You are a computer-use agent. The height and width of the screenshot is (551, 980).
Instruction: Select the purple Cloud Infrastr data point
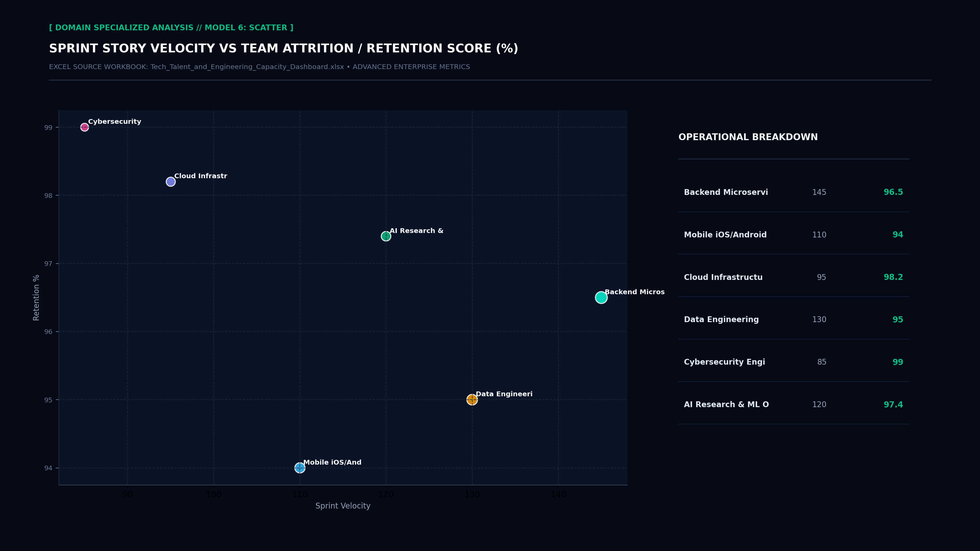coord(171,182)
